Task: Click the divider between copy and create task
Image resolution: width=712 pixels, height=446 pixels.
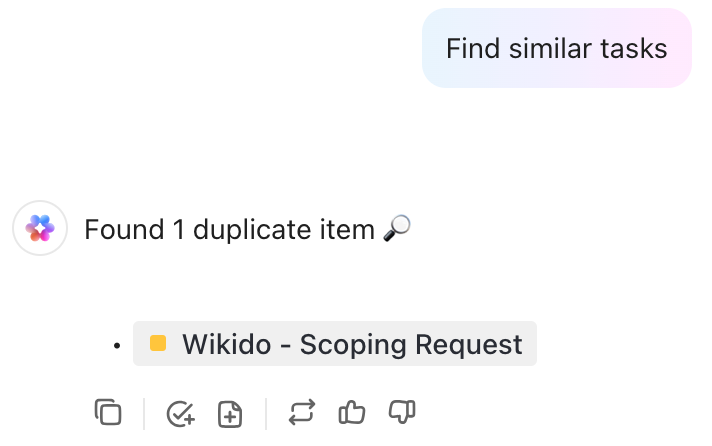Action: coord(144,414)
